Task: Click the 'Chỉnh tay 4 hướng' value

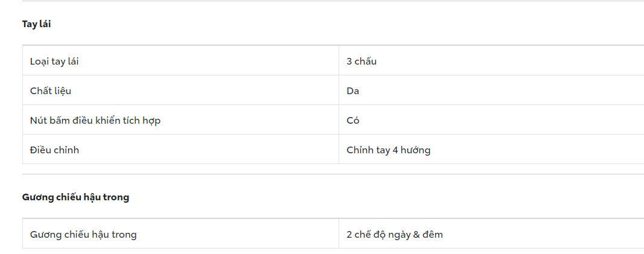Action: click(x=388, y=150)
